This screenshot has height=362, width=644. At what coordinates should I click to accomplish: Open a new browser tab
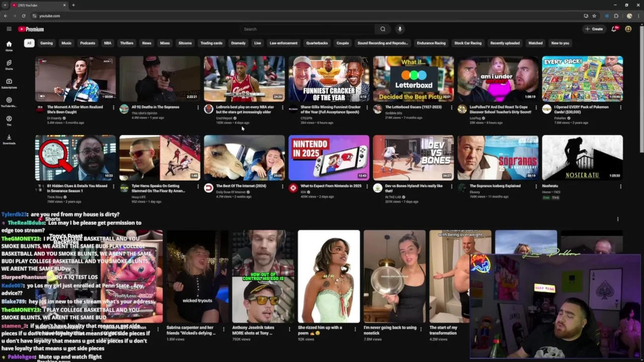[x=73, y=5]
